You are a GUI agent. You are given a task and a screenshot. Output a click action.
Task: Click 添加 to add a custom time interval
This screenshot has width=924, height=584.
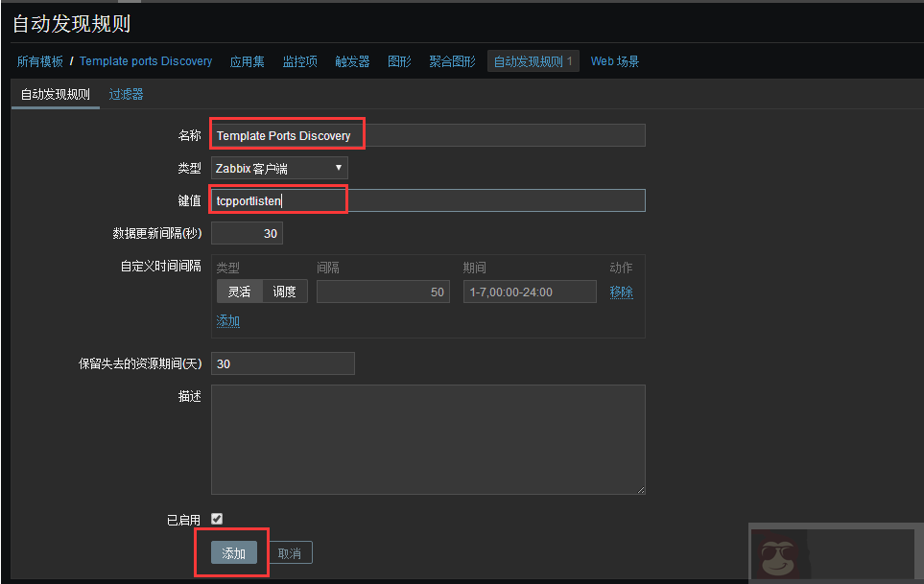point(227,320)
